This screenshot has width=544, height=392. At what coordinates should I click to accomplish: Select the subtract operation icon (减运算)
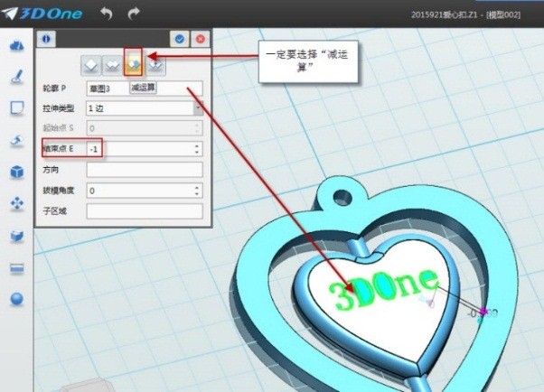click(x=133, y=64)
